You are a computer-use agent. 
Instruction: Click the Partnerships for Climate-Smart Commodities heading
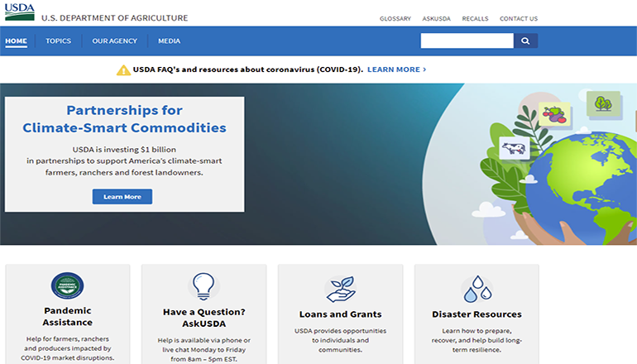click(124, 119)
